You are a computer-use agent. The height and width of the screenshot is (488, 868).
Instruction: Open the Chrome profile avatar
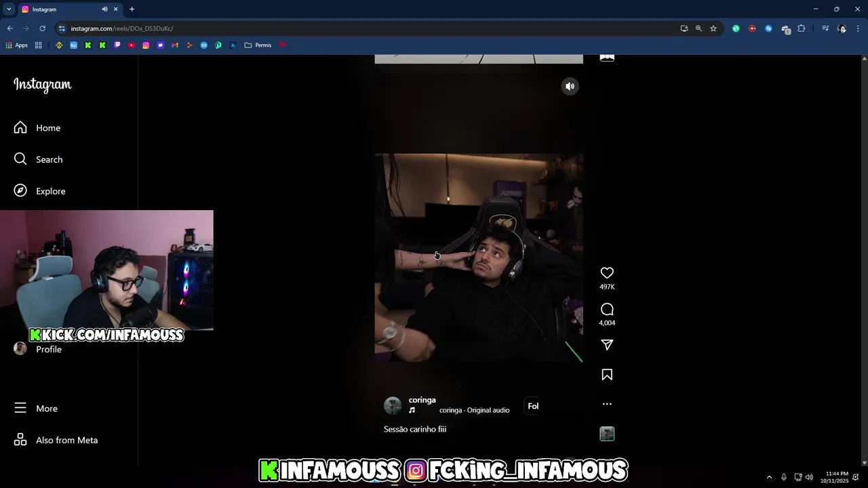(x=842, y=28)
